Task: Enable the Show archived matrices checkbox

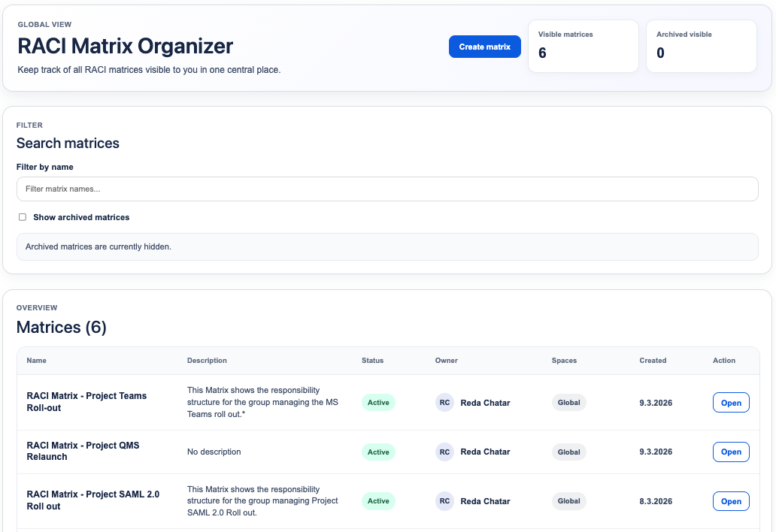Action: click(x=23, y=216)
